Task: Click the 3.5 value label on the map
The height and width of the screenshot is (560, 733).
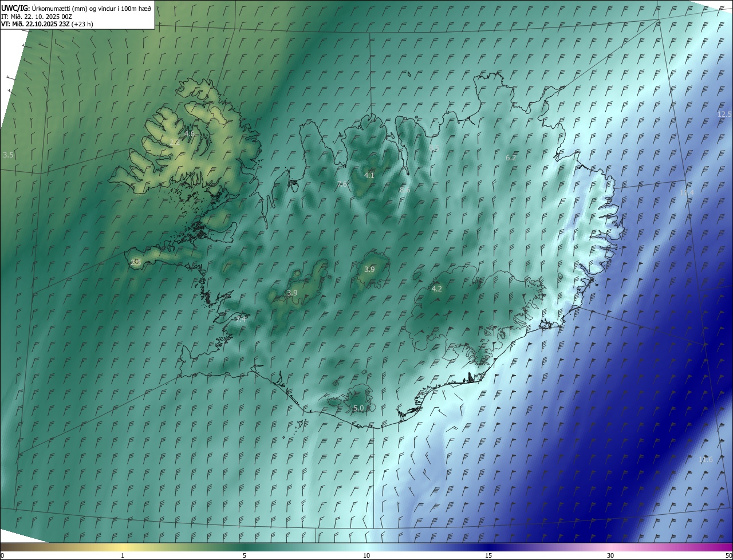Action: (8, 155)
